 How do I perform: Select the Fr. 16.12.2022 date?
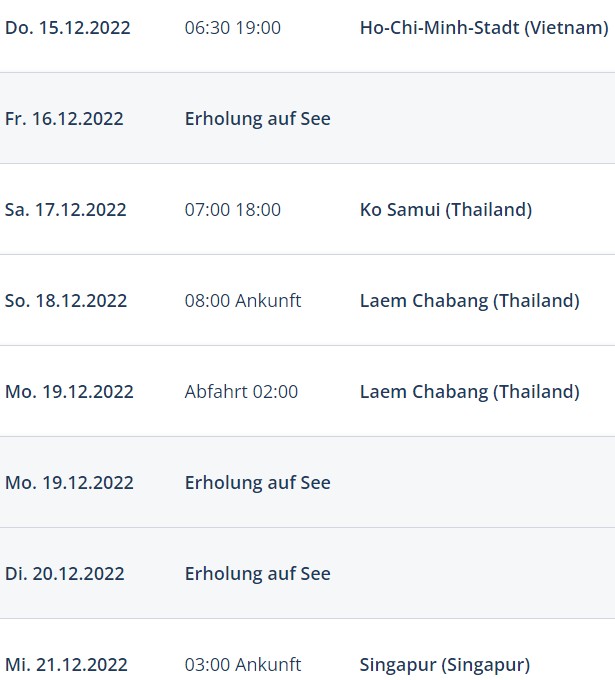pos(64,119)
